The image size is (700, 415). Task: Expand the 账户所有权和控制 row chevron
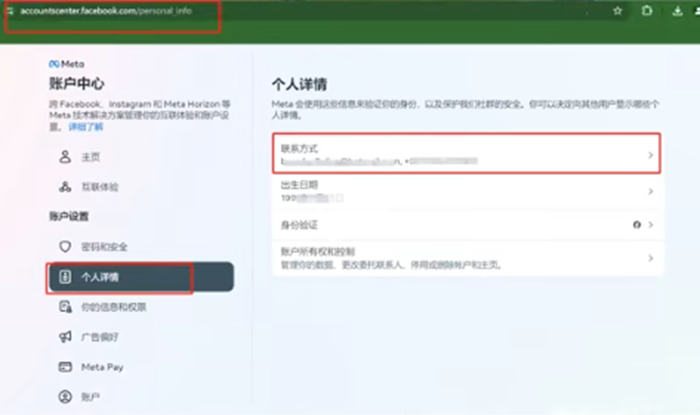click(650, 258)
